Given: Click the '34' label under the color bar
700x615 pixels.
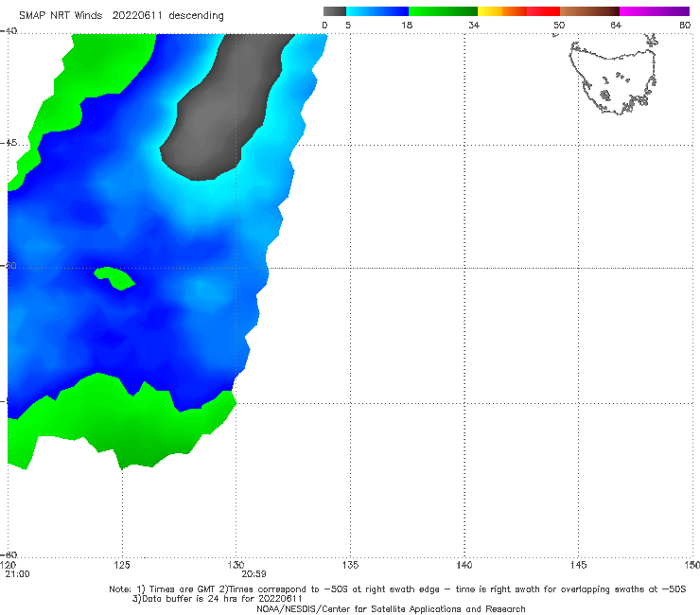Looking at the screenshot, I should [474, 25].
